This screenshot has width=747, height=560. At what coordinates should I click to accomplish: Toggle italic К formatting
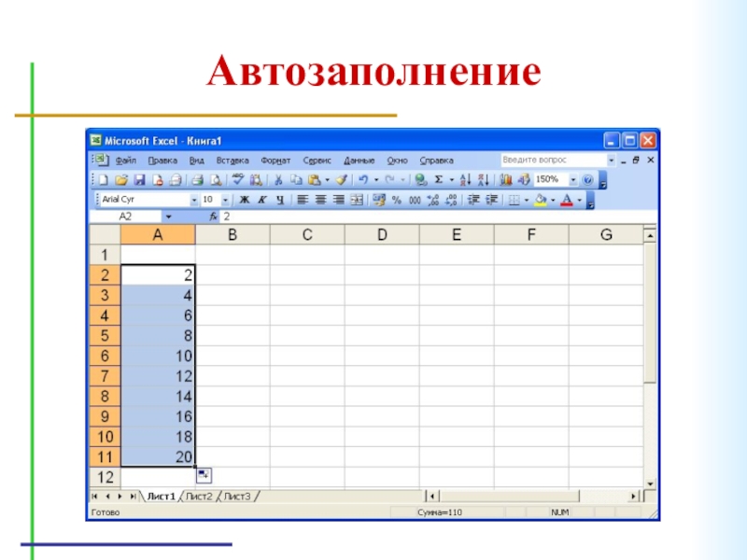262,200
